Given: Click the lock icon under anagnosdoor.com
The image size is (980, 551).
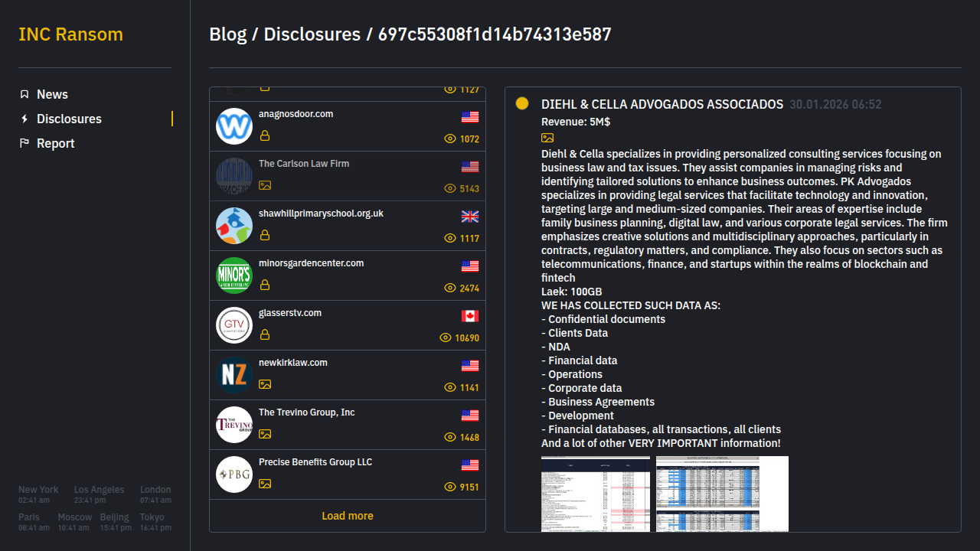Looking at the screenshot, I should tap(265, 135).
